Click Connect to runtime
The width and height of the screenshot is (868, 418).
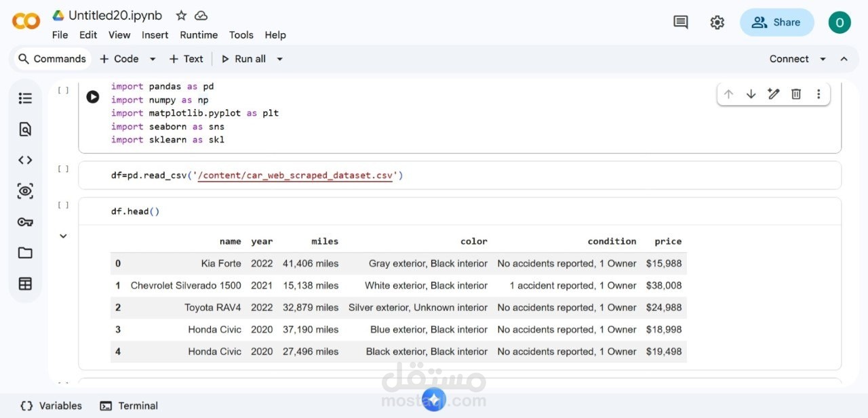[x=789, y=59]
